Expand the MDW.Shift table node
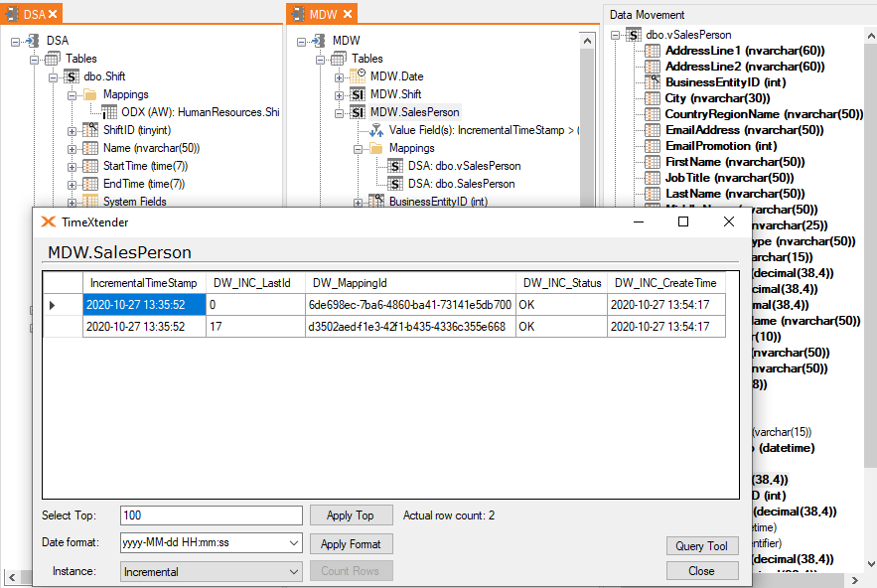This screenshot has width=877, height=588. tap(339, 95)
